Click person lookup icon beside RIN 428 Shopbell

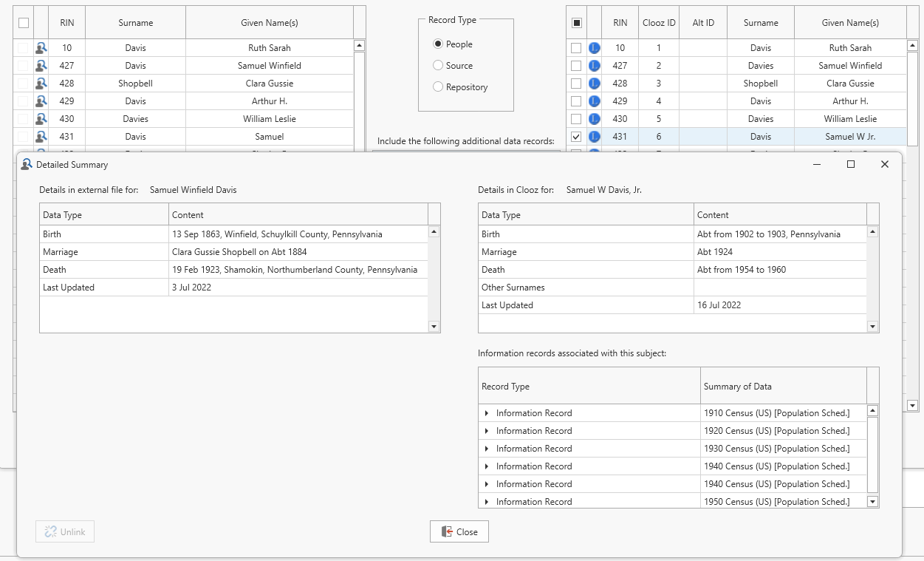pos(41,84)
